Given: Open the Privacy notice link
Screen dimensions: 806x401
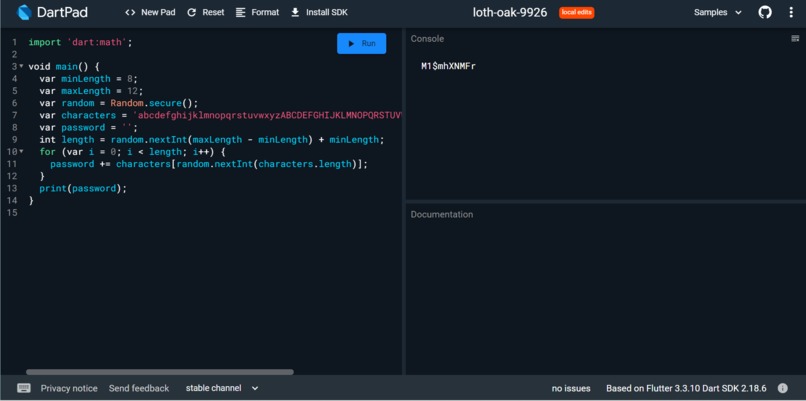Looking at the screenshot, I should click(69, 388).
